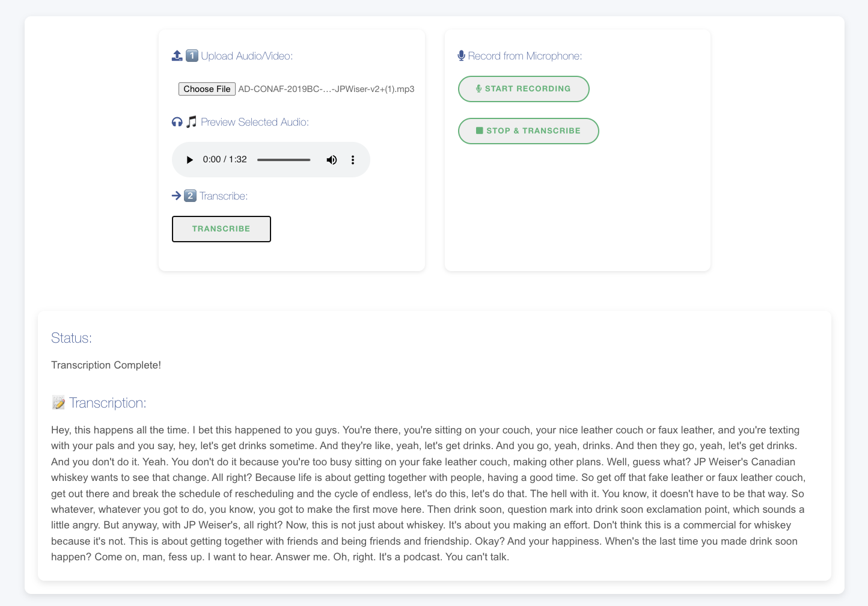Click the Choose File button
Viewport: 868px width, 606px height.
[x=207, y=89]
